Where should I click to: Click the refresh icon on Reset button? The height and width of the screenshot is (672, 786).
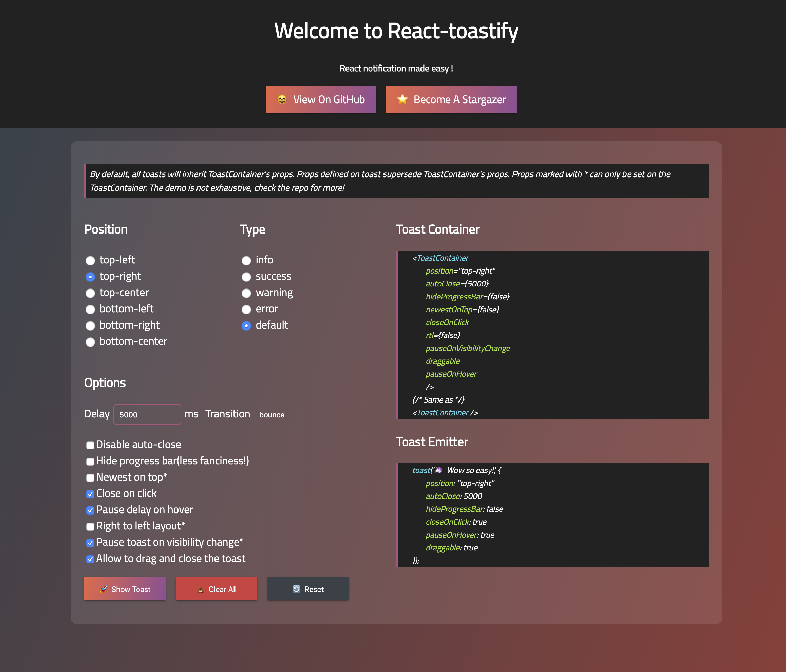click(x=296, y=589)
